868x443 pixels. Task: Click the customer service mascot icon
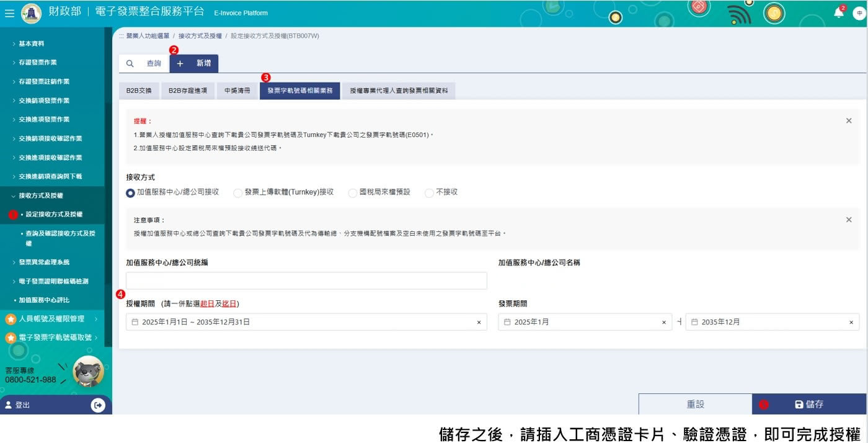[x=88, y=371]
